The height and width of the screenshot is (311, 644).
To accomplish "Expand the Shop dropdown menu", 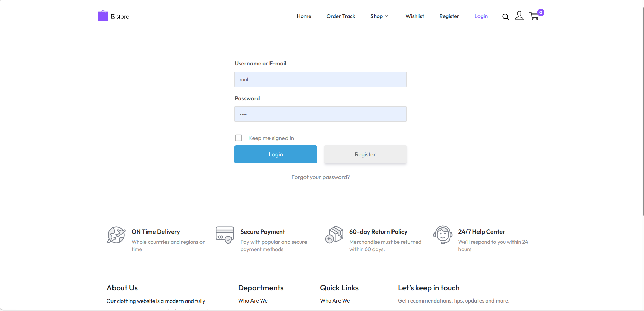I will pyautogui.click(x=379, y=16).
